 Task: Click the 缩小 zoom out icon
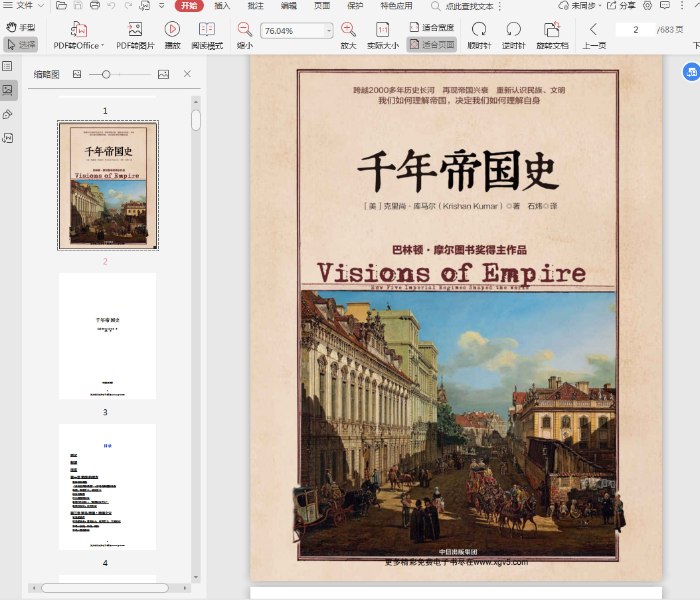pyautogui.click(x=245, y=29)
